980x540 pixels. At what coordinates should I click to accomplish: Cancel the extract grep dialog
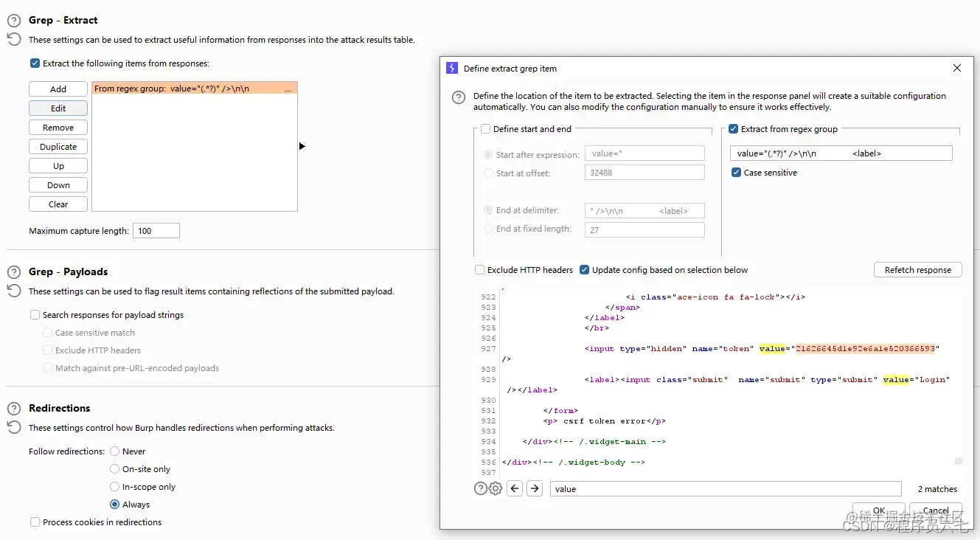point(936,510)
